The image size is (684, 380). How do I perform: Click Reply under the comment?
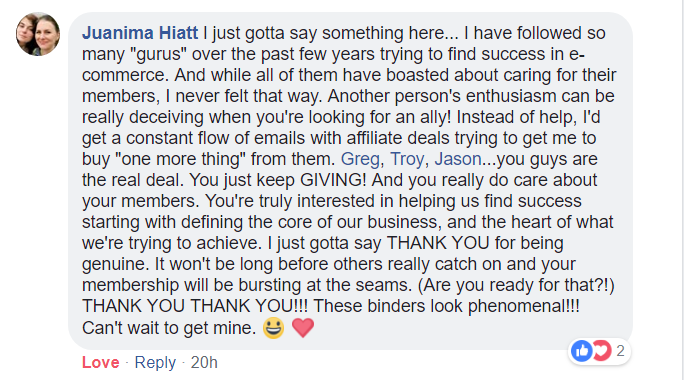click(x=155, y=363)
